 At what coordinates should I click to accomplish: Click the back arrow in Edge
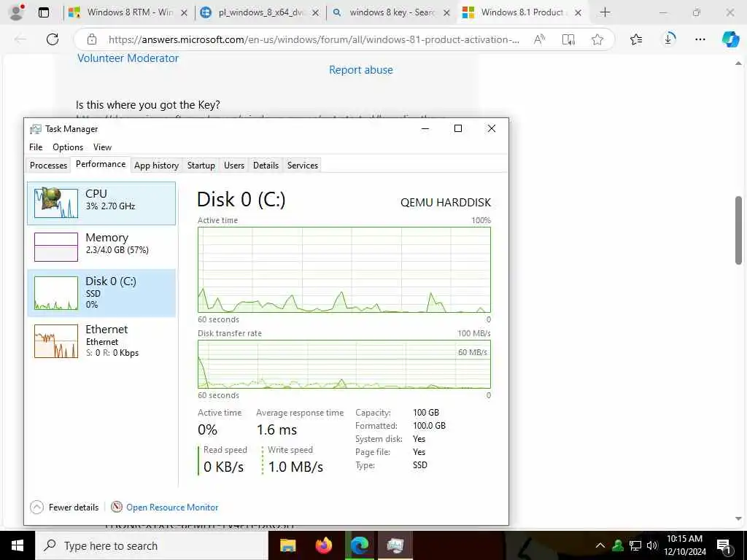20,39
